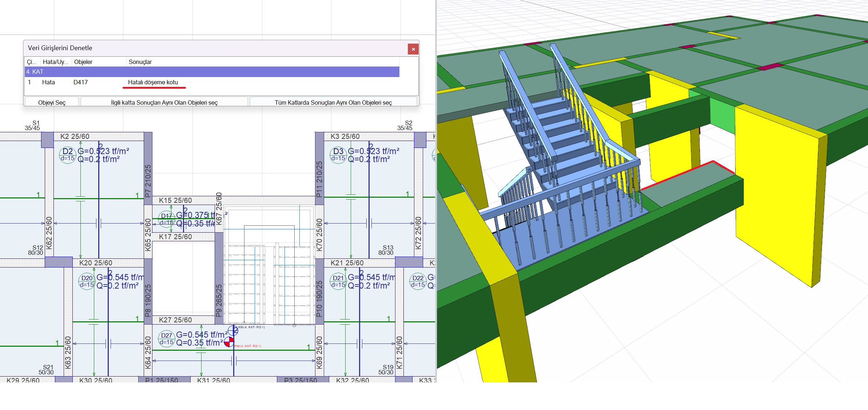Select the D21 slab label circle
The width and height of the screenshot is (868, 410).
[338, 281]
